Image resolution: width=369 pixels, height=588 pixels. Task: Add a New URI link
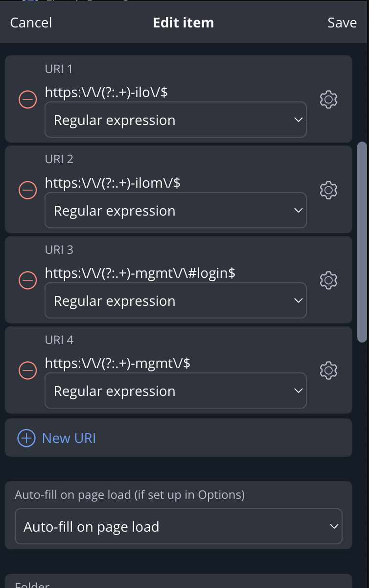pos(69,438)
